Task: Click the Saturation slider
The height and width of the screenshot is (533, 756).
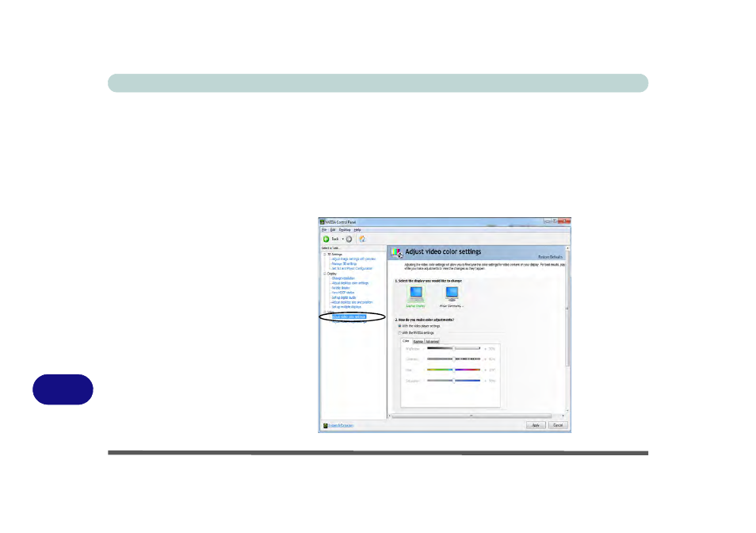Action: [x=454, y=381]
